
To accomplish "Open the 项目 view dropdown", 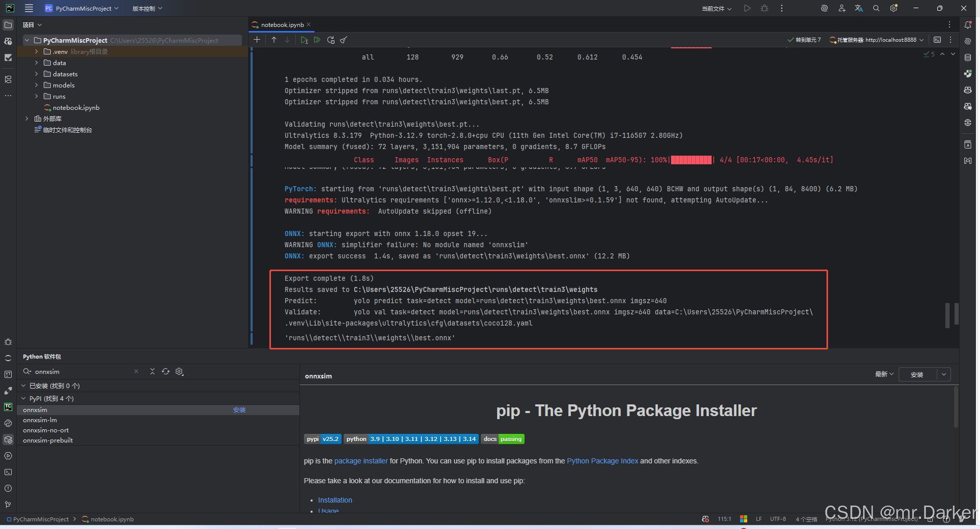I will coord(32,25).
